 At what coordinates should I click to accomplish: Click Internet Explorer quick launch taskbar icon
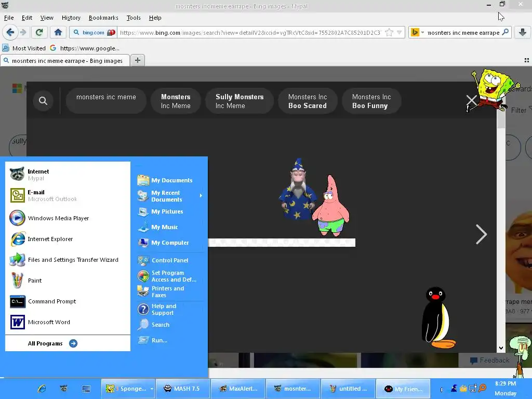42,389
